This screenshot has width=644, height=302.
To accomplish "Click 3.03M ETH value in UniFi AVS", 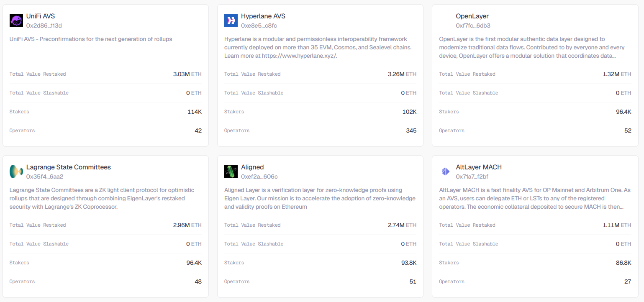I will point(187,74).
